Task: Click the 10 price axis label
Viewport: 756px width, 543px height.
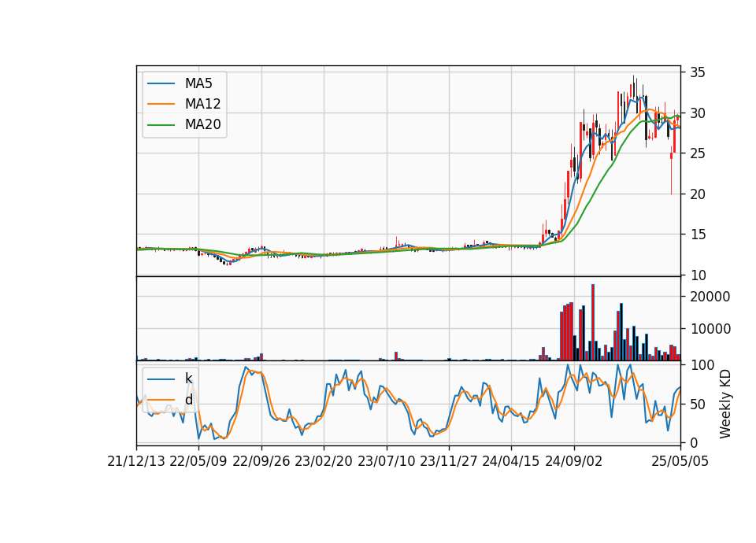Action: point(698,275)
